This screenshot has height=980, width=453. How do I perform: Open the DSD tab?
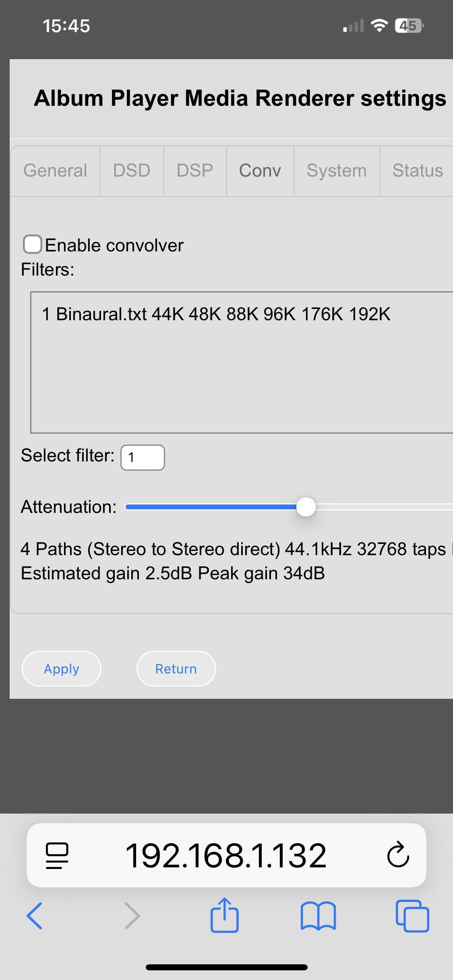tap(132, 171)
